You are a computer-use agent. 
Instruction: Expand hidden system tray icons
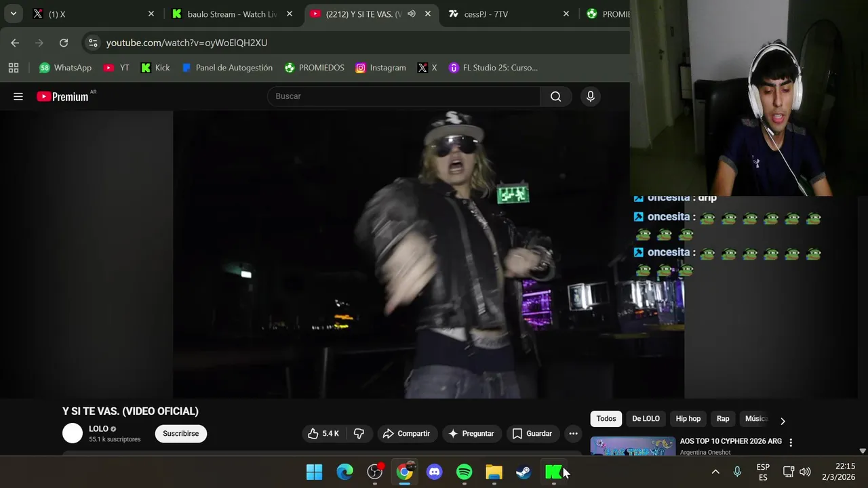715,472
